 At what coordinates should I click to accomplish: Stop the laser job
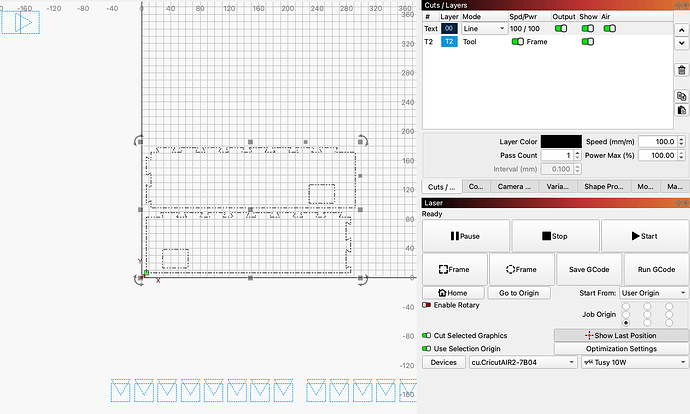(555, 236)
